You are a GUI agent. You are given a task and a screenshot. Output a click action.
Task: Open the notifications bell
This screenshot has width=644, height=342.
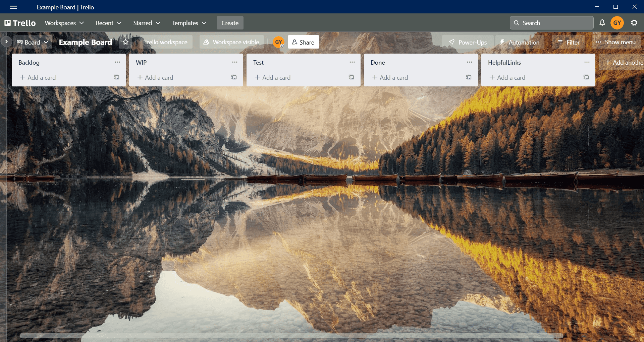click(x=602, y=23)
